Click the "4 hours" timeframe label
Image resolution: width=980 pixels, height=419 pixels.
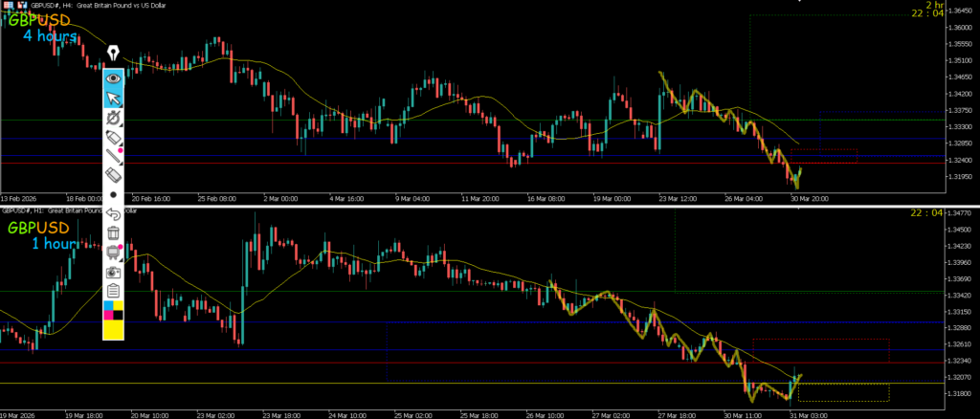50,36
